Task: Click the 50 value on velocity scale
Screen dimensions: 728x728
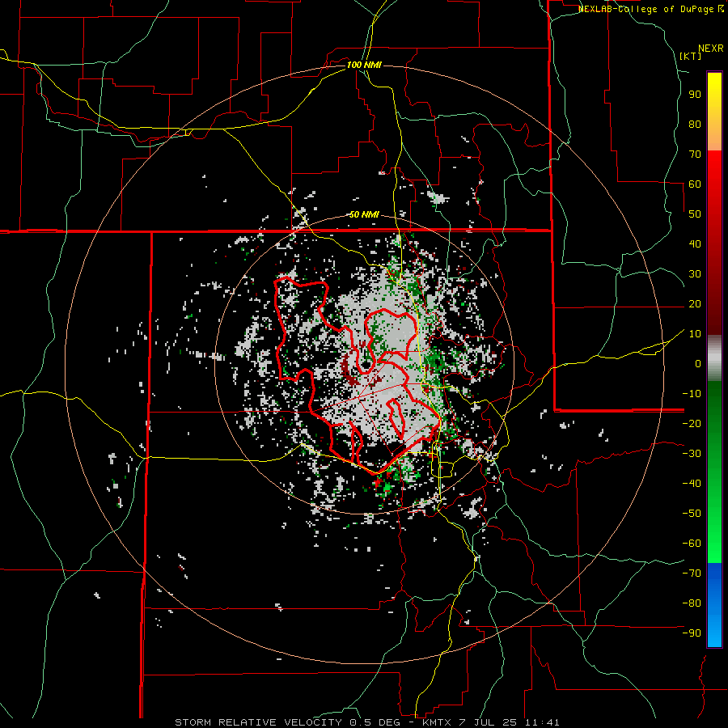Action: click(x=695, y=214)
